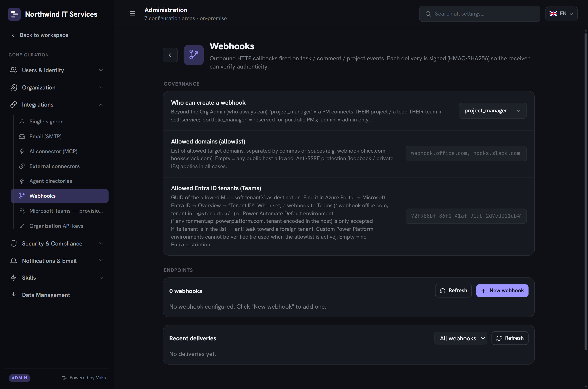Open AI connector (MCP) page
This screenshot has height=389, width=588.
tap(59, 151)
